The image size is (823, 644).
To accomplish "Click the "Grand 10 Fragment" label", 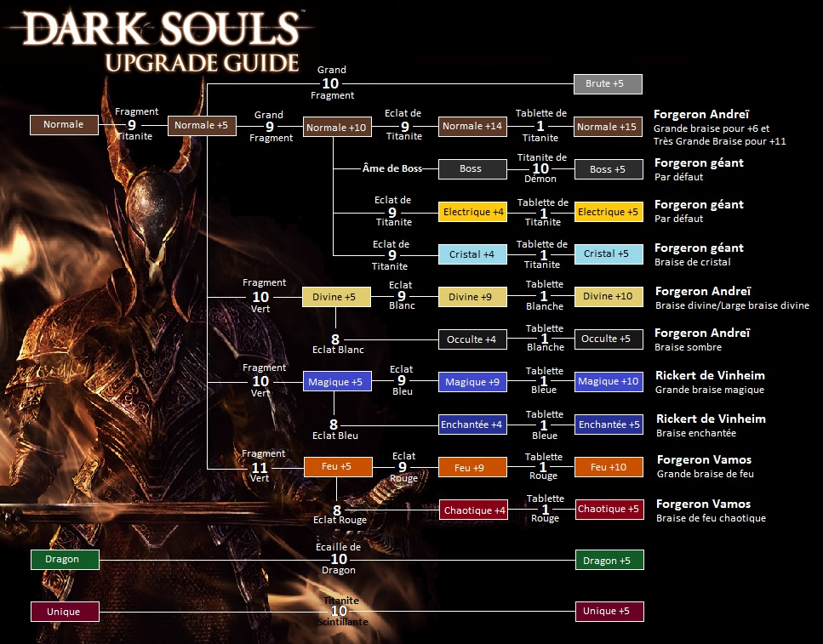I will 332,83.
